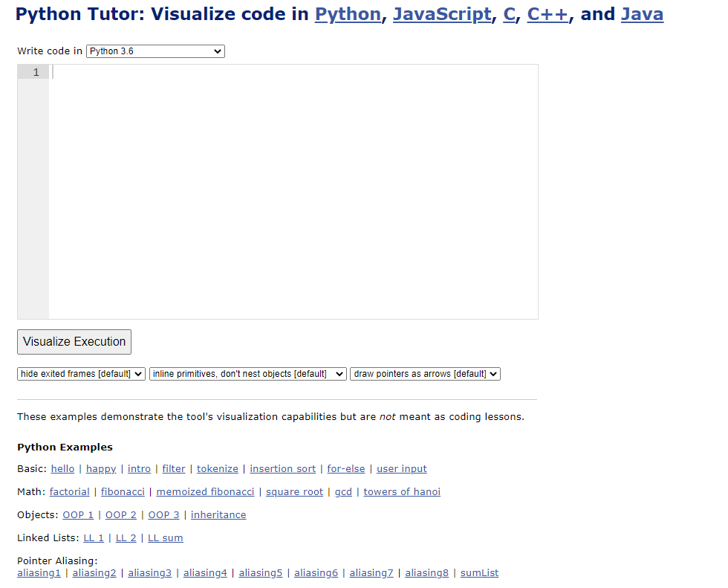Load the LL sum linked list example
The height and width of the screenshot is (588, 728).
pyautogui.click(x=165, y=538)
